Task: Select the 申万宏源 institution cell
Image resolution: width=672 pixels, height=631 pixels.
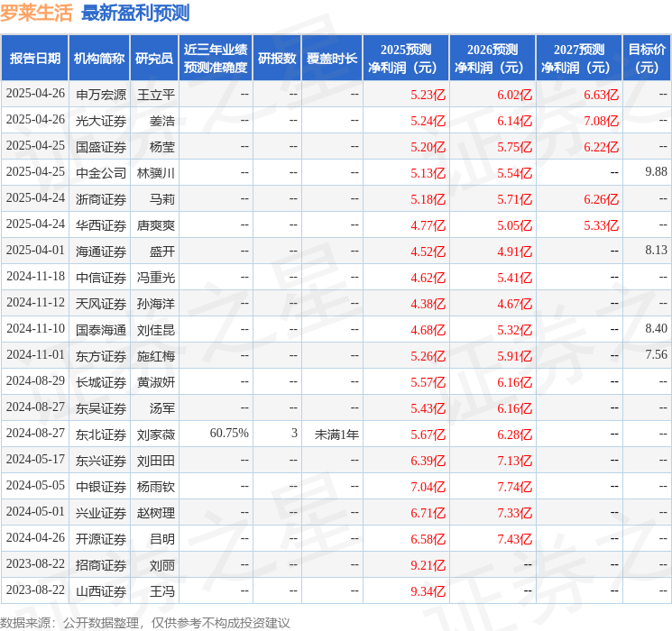Action: [101, 95]
